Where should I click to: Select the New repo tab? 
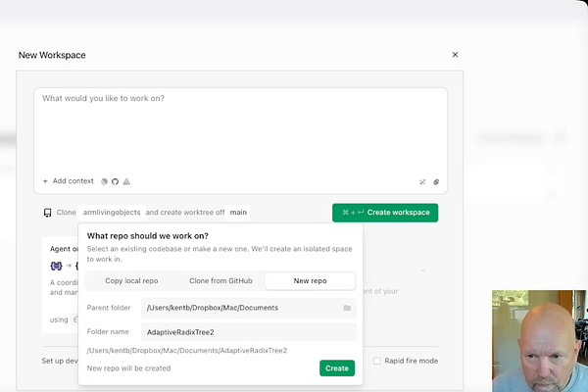pos(310,281)
